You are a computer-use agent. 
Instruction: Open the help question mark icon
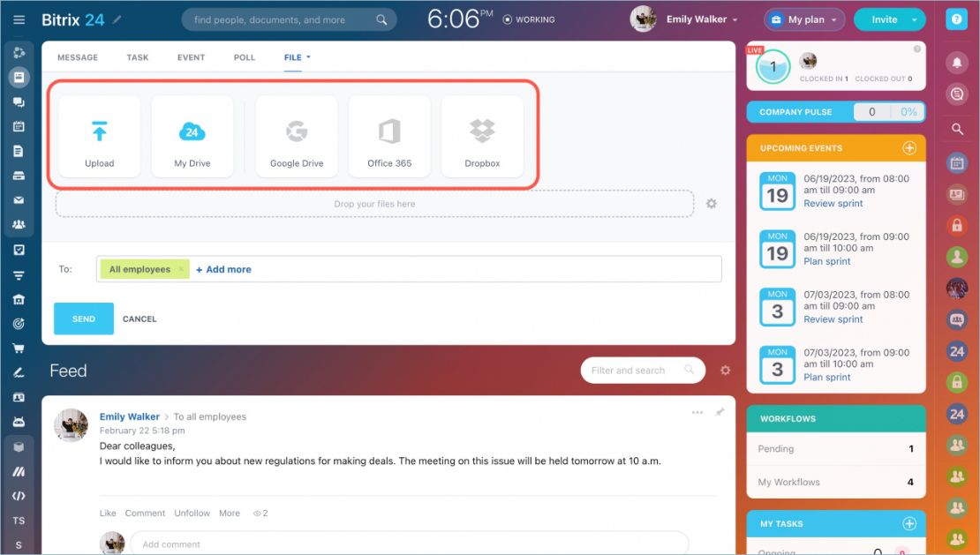(x=956, y=19)
